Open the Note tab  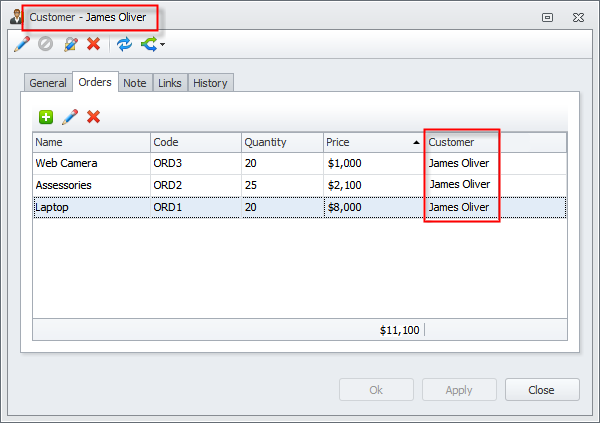tap(134, 83)
